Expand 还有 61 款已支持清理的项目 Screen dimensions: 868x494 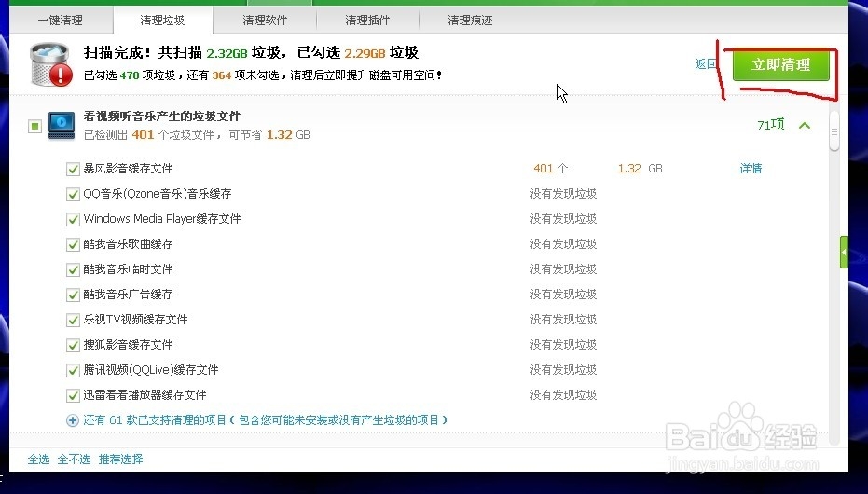pyautogui.click(x=265, y=420)
